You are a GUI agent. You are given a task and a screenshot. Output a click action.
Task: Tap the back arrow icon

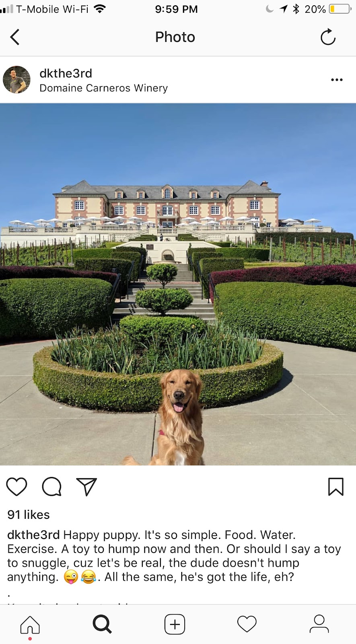pos(15,37)
